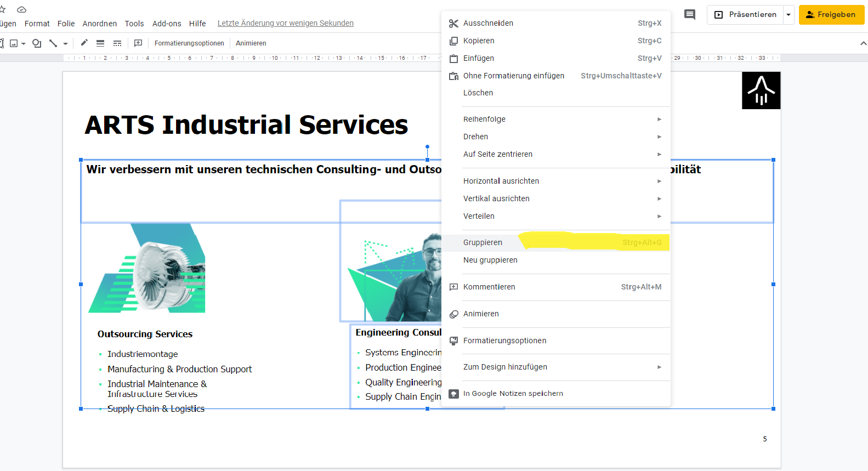Click the Outsourcing Services heading

click(x=145, y=334)
